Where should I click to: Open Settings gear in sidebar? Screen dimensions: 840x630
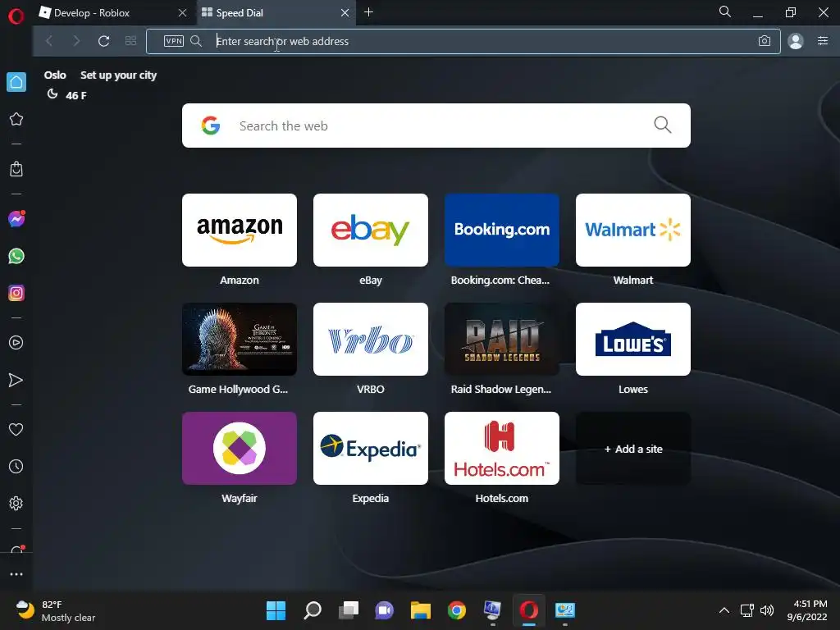coord(16,504)
